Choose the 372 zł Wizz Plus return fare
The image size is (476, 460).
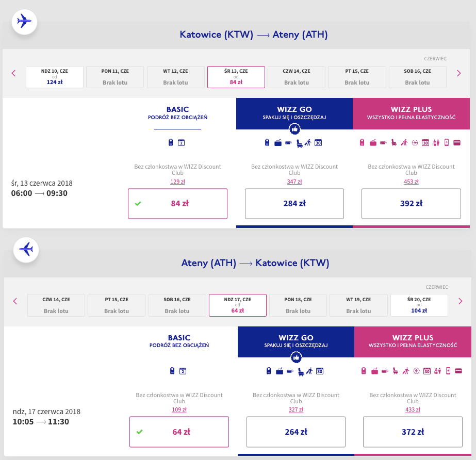click(413, 432)
